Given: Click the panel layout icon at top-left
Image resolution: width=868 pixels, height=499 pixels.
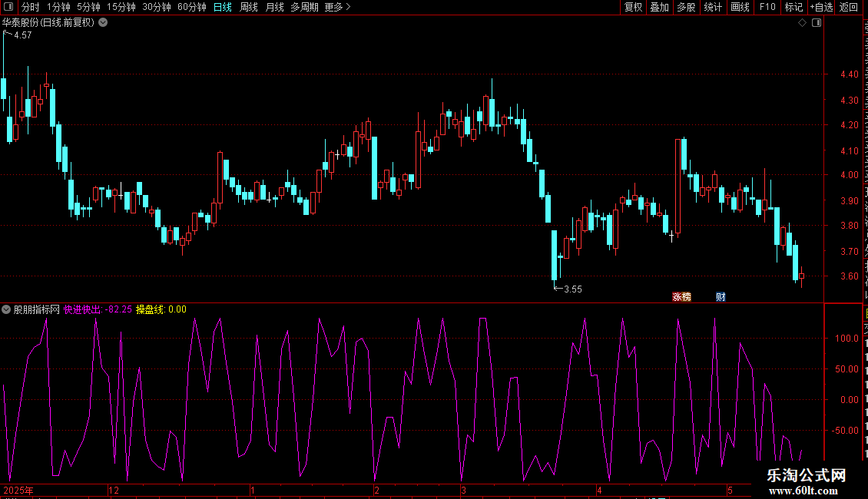Looking at the screenshot, I should point(8,7).
